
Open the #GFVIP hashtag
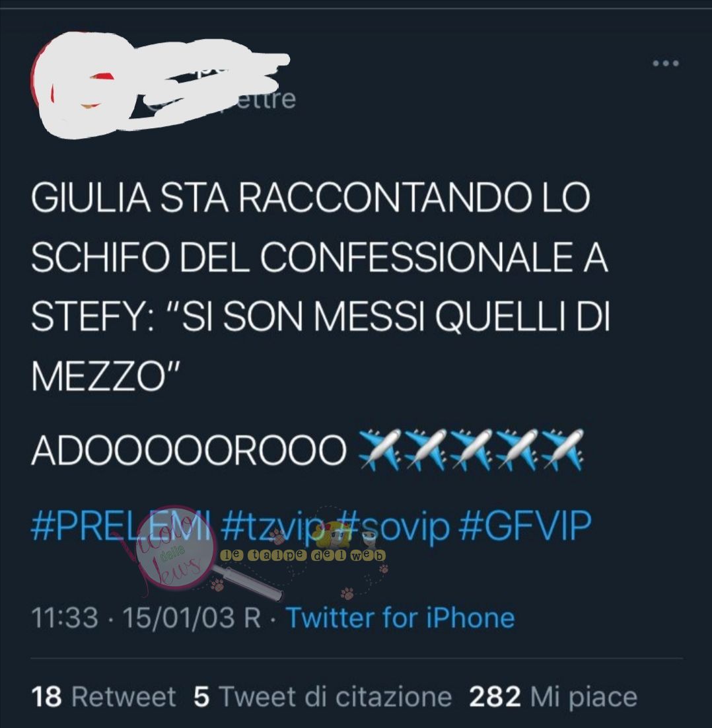click(525, 526)
